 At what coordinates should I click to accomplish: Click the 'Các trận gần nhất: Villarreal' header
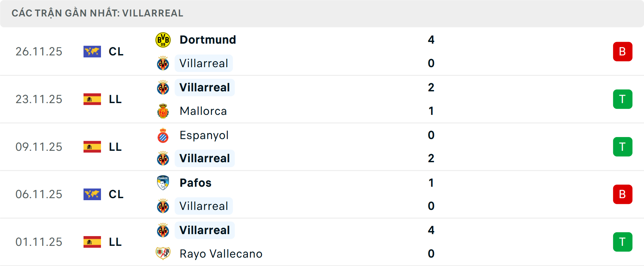pyautogui.click(x=97, y=13)
